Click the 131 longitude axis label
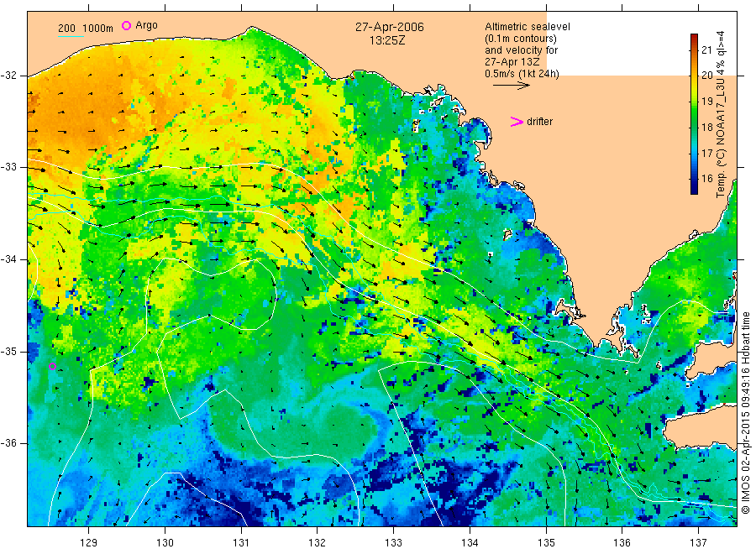756x554 pixels. pyautogui.click(x=241, y=543)
